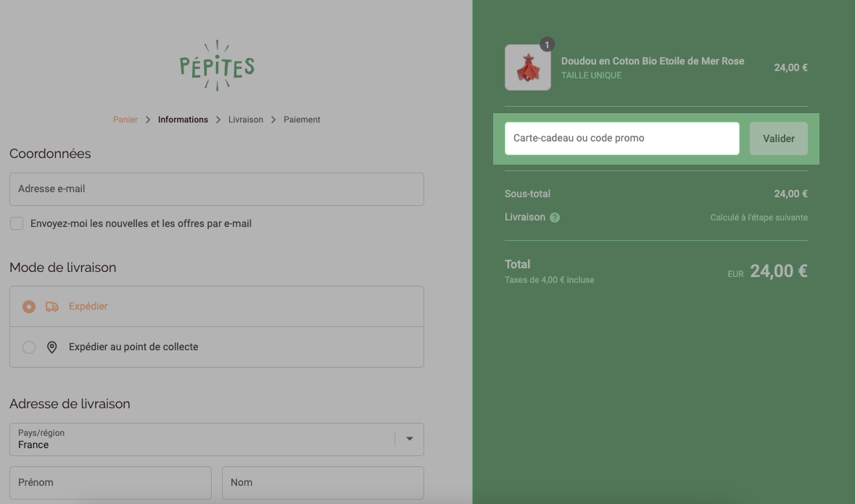Choose the Expédier au point de collecte radio
The height and width of the screenshot is (504, 855).
29,347
